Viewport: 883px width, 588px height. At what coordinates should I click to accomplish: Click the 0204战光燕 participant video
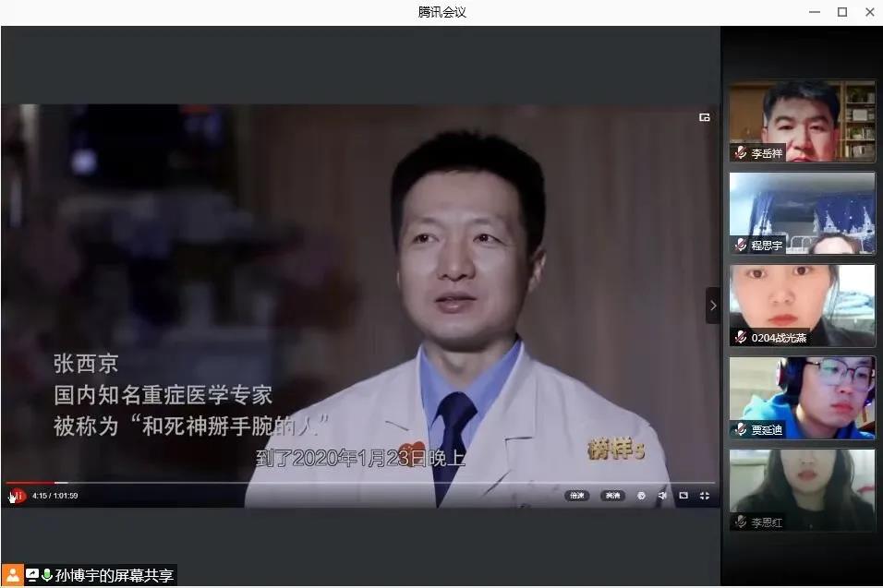click(x=802, y=305)
